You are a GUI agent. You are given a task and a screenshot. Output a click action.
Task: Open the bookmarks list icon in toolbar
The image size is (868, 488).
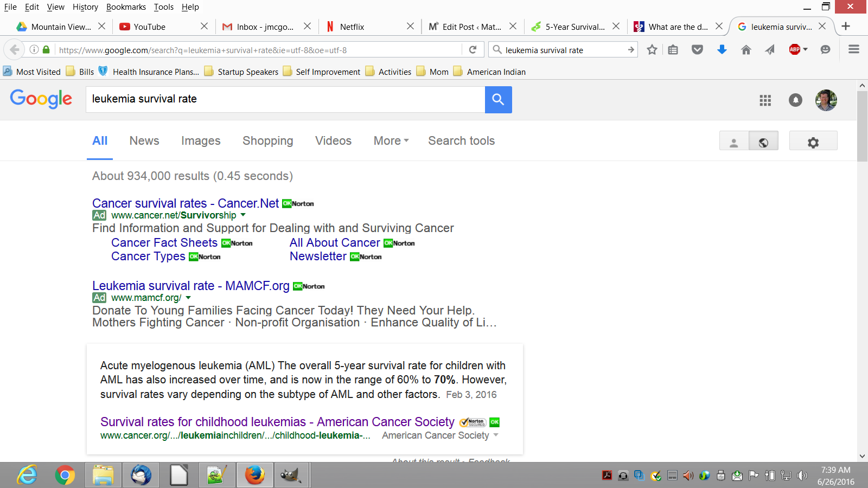coord(673,50)
